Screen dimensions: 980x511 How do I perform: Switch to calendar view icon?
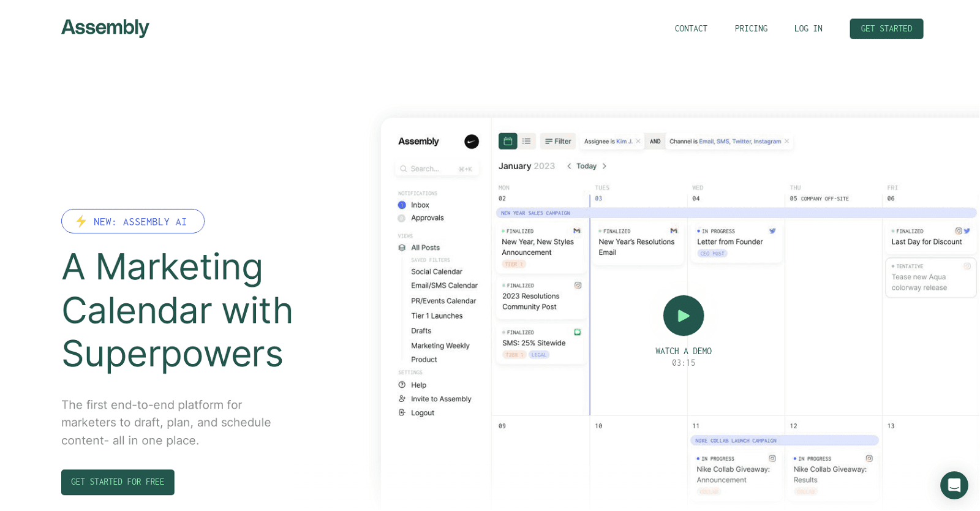tap(508, 142)
